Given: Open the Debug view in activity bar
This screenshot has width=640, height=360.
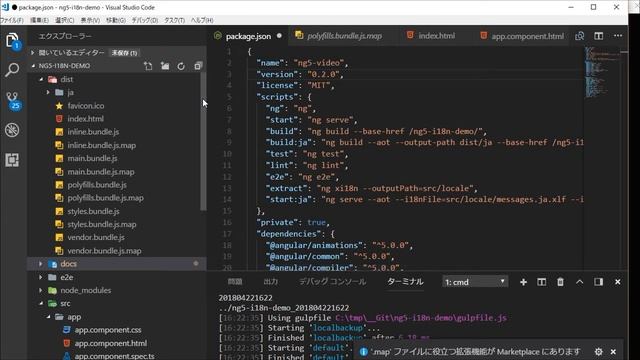Looking at the screenshot, I should [12, 130].
